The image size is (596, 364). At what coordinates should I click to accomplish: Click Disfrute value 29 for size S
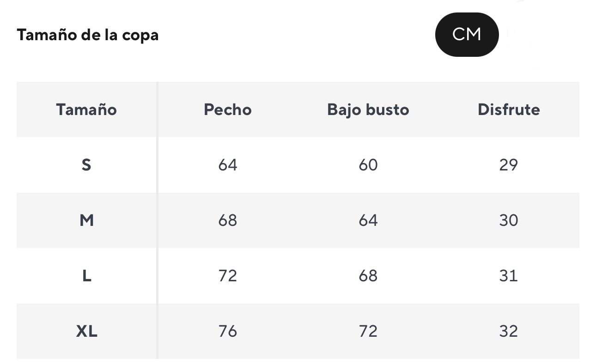(509, 165)
